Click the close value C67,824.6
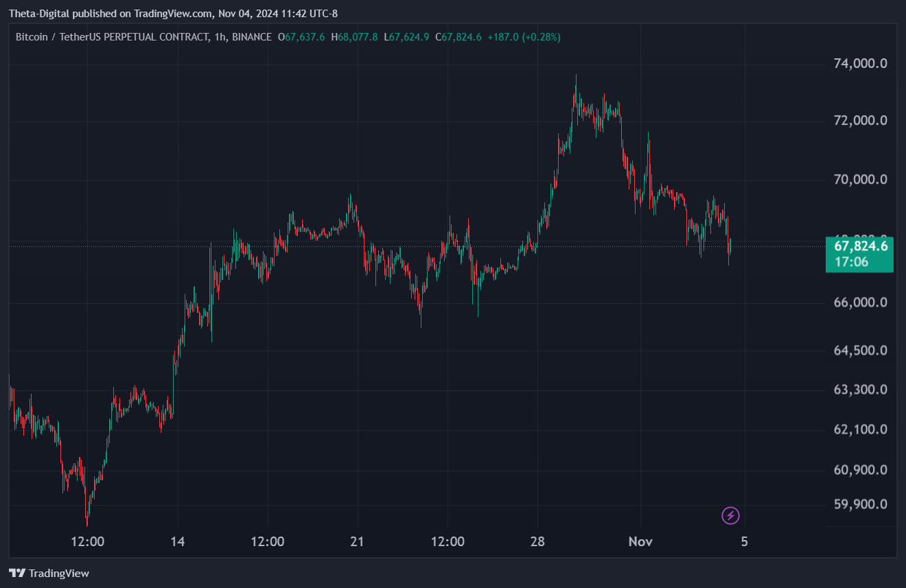Image resolution: width=906 pixels, height=588 pixels. tap(458, 37)
